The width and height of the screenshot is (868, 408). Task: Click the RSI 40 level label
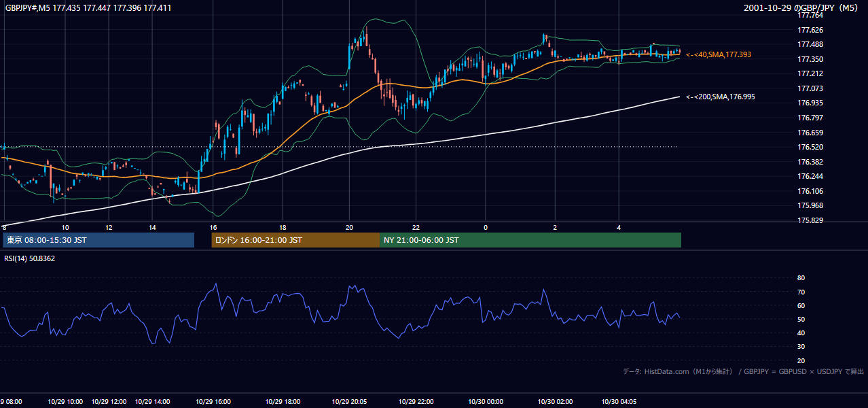801,333
